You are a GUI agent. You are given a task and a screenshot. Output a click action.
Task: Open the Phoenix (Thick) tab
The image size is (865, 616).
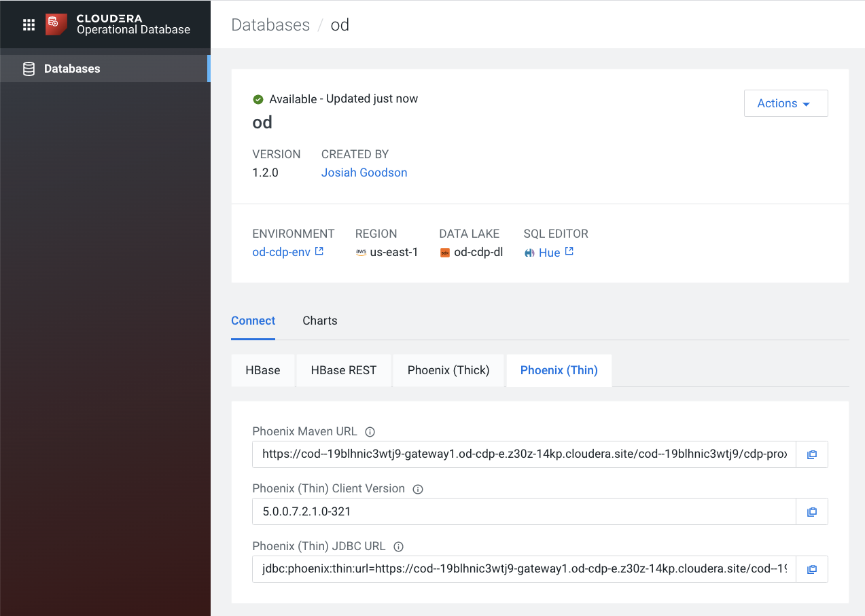point(448,370)
